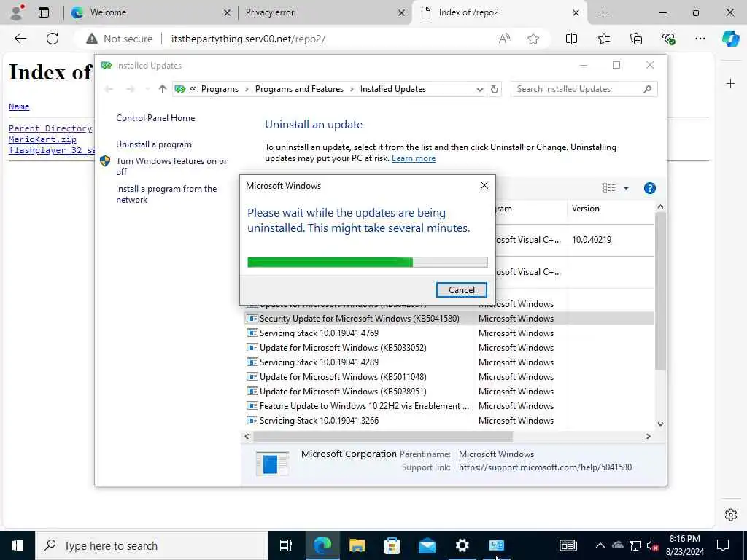Open Settings gear on taskbar
The width and height of the screenshot is (747, 560).
click(x=462, y=545)
